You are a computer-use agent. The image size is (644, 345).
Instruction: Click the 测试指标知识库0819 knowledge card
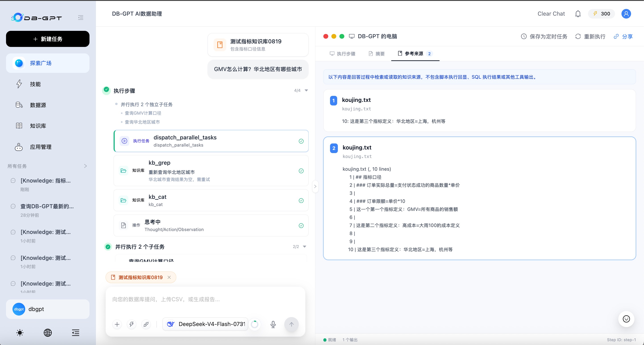coord(258,45)
